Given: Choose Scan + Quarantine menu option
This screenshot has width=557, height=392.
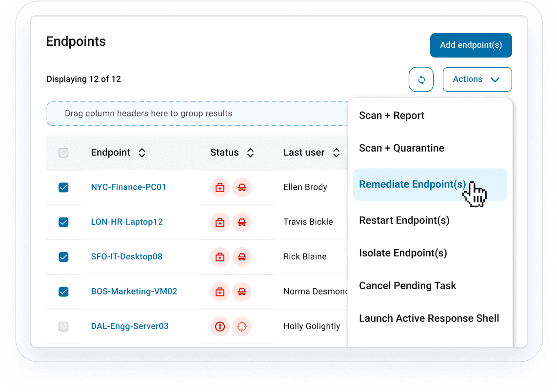Looking at the screenshot, I should point(401,148).
